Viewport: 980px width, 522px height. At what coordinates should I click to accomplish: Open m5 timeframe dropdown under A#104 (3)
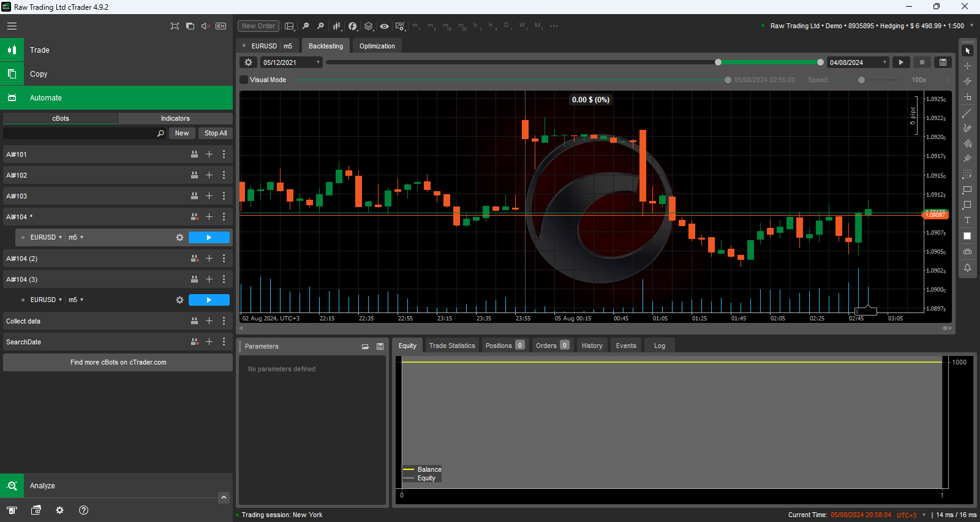tap(76, 300)
